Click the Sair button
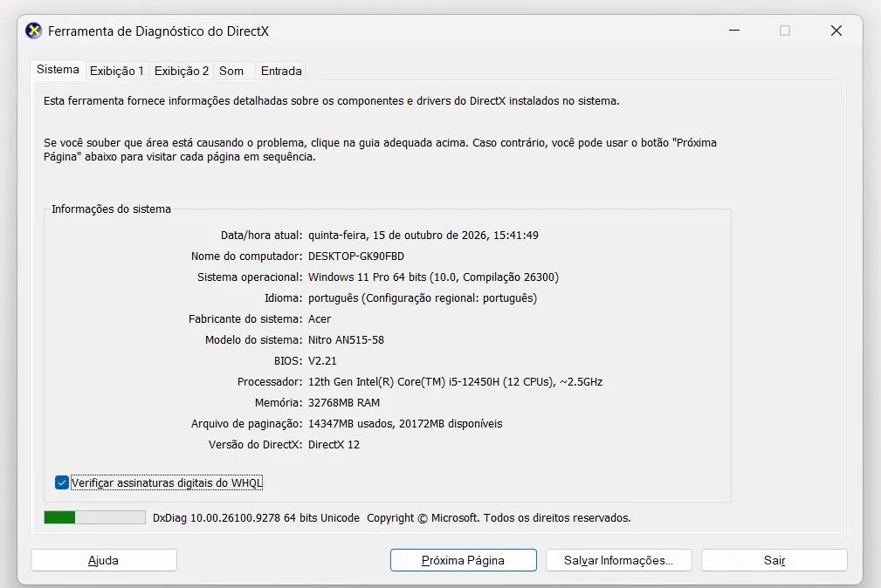Viewport: 881px width, 588px height. tap(774, 560)
